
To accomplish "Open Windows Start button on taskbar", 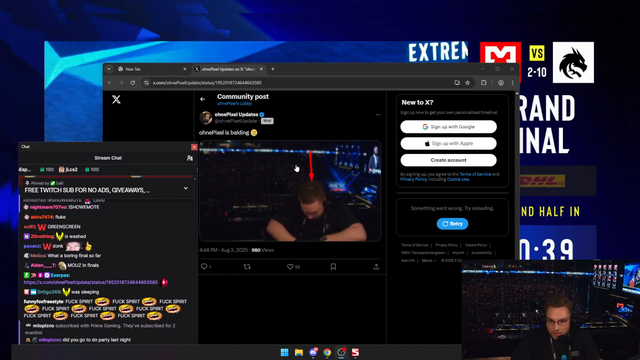I will pos(284,352).
